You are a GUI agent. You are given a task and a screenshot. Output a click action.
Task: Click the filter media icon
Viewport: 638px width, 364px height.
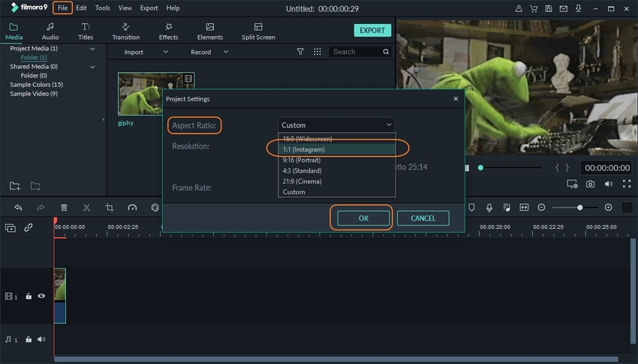[x=300, y=52]
